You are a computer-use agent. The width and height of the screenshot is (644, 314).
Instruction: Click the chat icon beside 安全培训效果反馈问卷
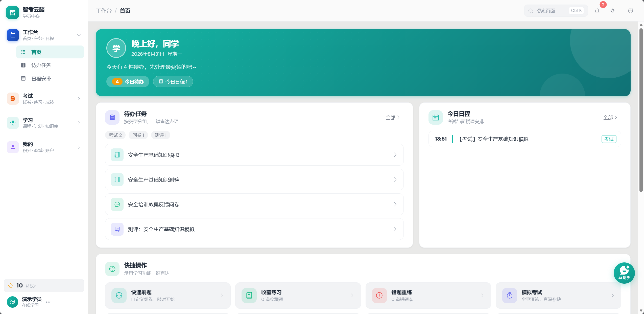117,204
